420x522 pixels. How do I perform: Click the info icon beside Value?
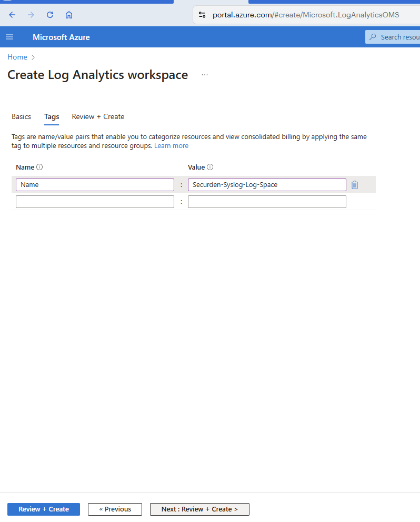point(210,167)
